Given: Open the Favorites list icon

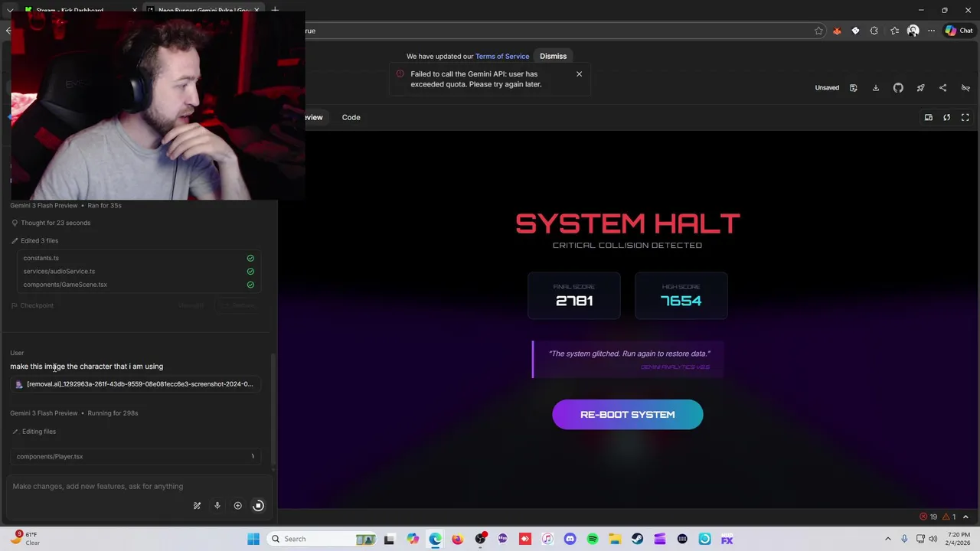Looking at the screenshot, I should (x=894, y=31).
